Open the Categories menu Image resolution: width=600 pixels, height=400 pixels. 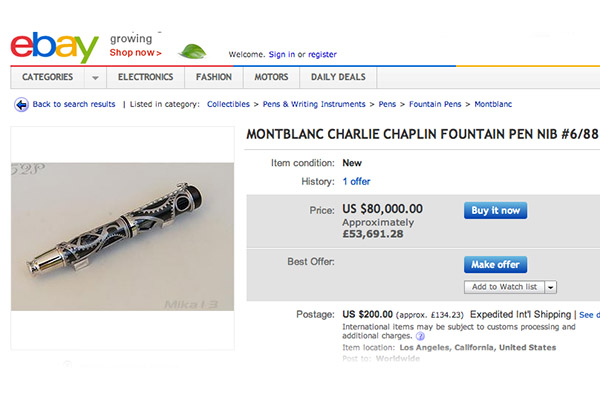pos(47,77)
